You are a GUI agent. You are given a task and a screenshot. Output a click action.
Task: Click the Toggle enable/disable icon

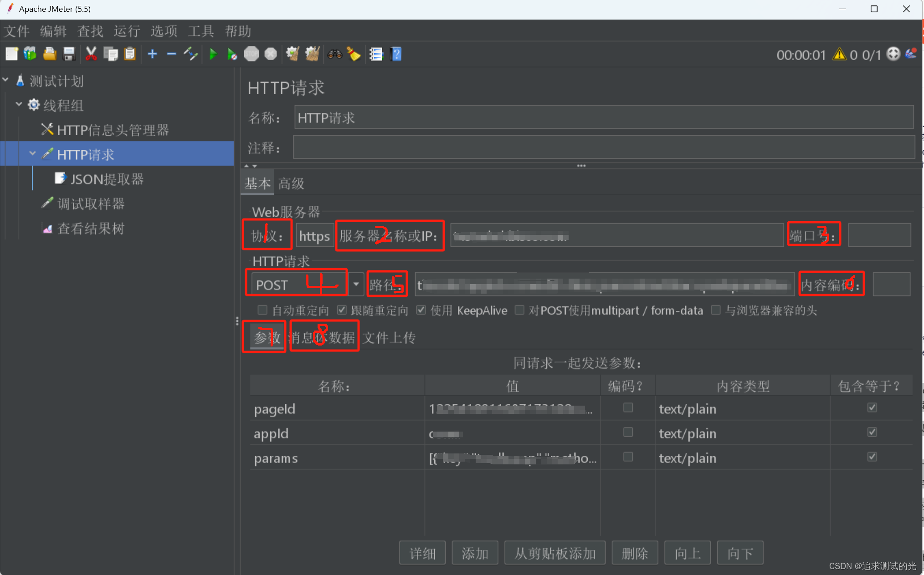pos(190,54)
